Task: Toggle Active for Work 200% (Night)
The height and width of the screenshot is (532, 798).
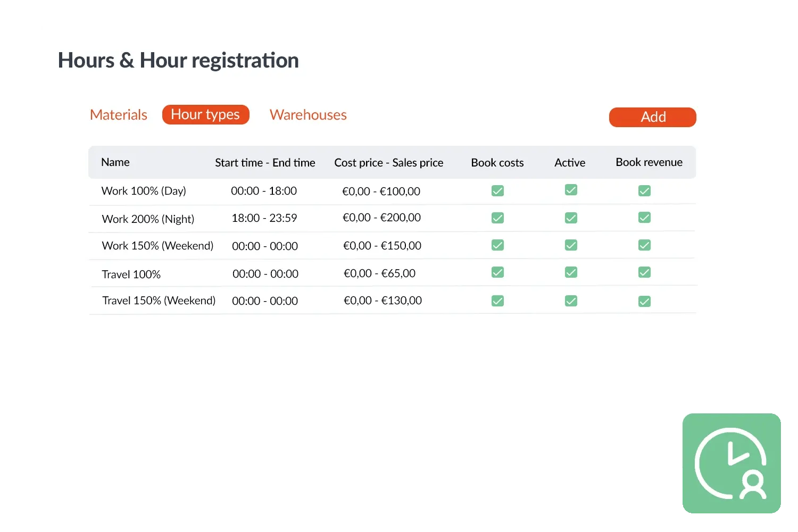Action: (x=571, y=218)
